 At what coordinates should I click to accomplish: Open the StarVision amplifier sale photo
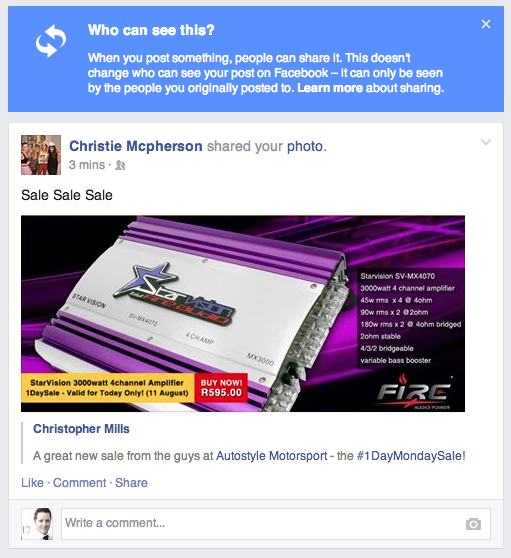click(x=243, y=314)
